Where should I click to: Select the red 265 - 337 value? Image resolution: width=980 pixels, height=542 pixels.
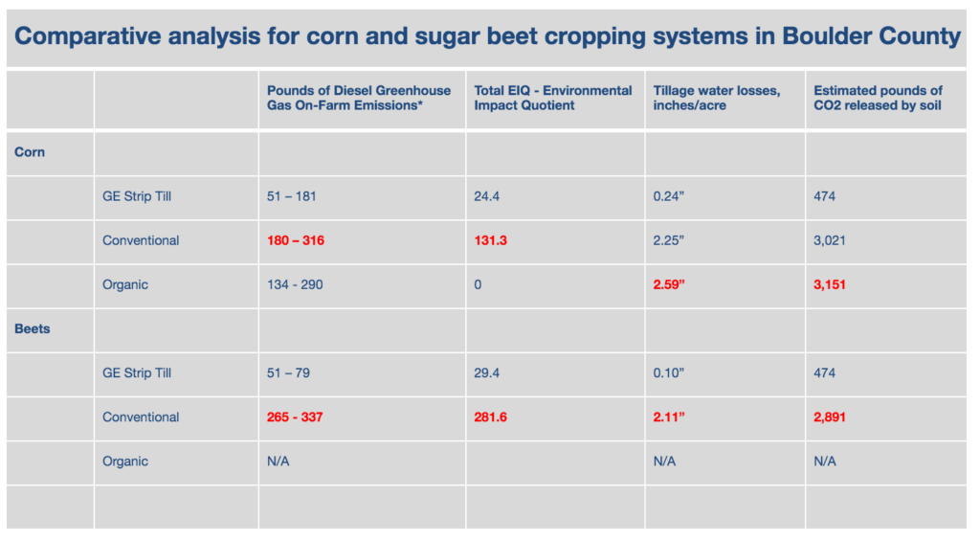295,418
